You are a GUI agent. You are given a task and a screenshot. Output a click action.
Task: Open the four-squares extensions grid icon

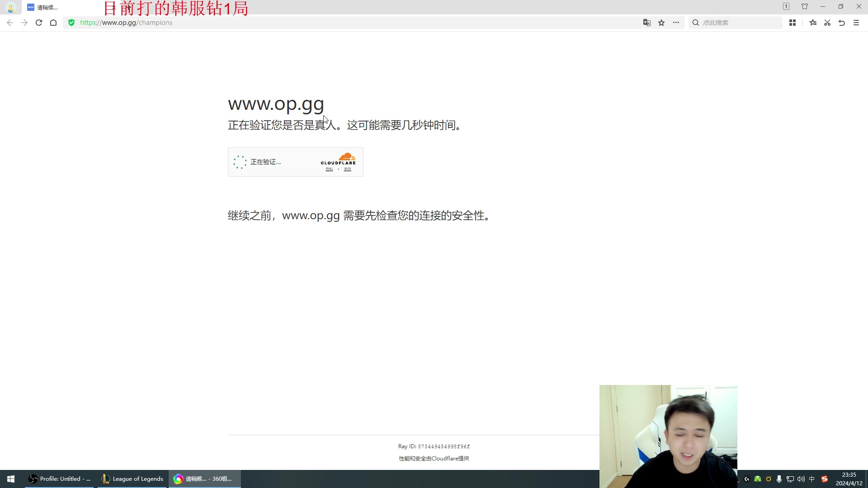tap(793, 23)
